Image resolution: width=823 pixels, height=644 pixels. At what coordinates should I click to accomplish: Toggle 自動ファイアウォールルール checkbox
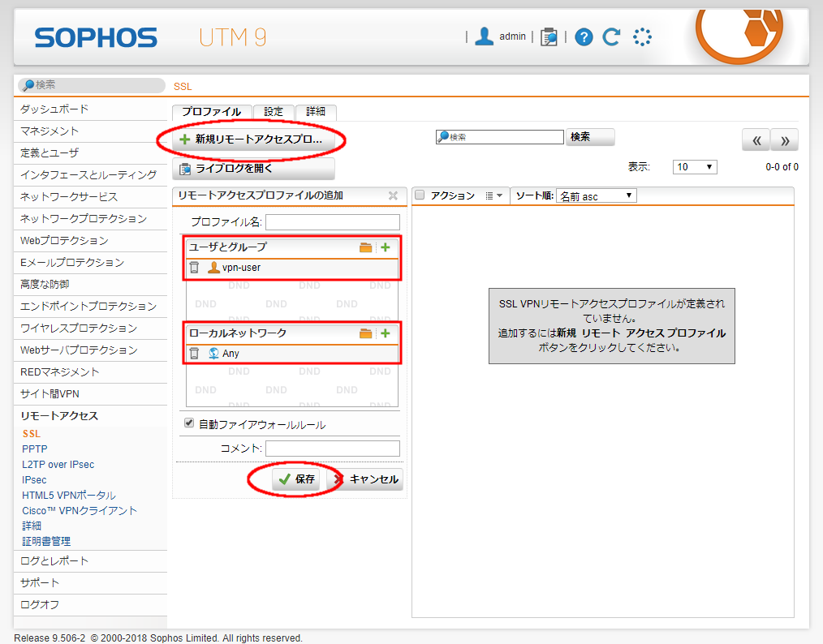[x=189, y=423]
